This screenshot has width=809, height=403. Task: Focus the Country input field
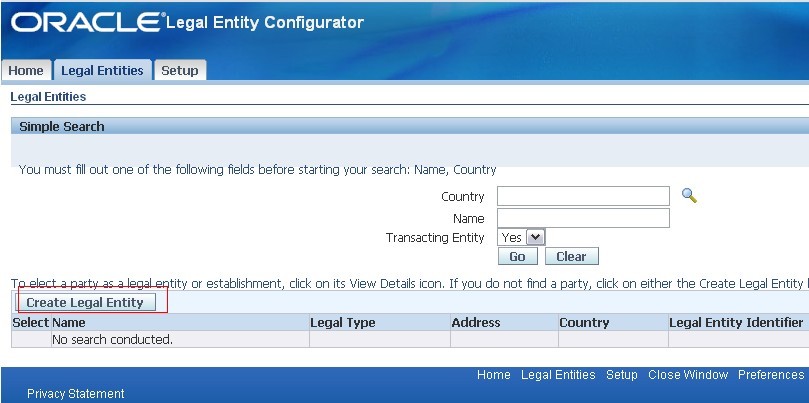(583, 197)
